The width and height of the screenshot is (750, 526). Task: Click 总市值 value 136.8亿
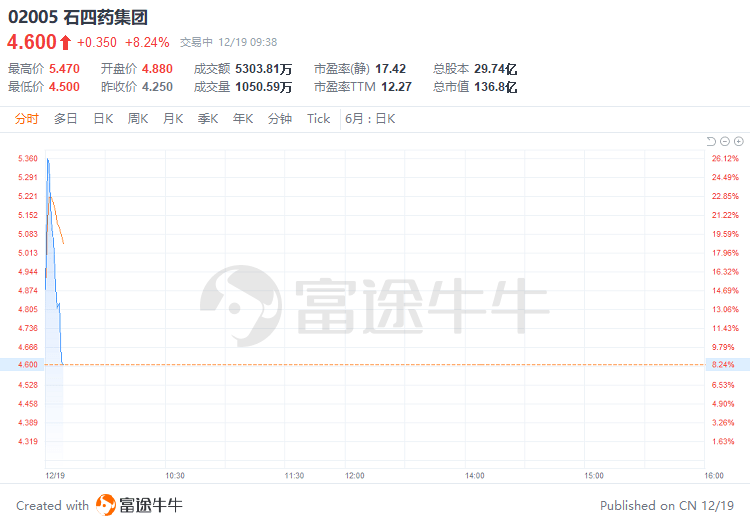coord(496,87)
